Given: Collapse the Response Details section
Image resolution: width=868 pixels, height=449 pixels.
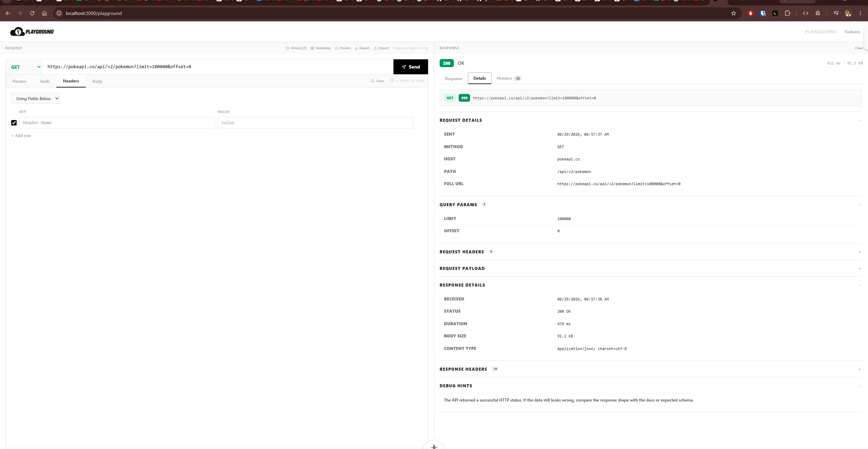Looking at the screenshot, I should coord(860,285).
